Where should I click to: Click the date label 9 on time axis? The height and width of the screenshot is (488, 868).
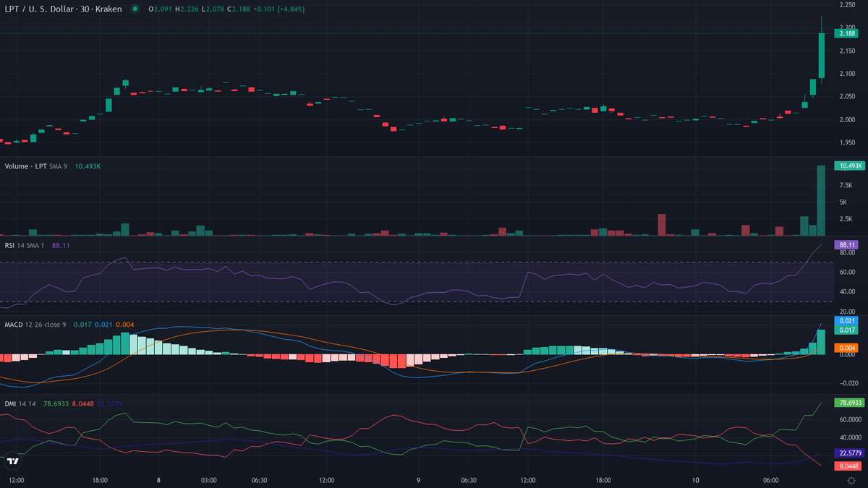tap(418, 480)
